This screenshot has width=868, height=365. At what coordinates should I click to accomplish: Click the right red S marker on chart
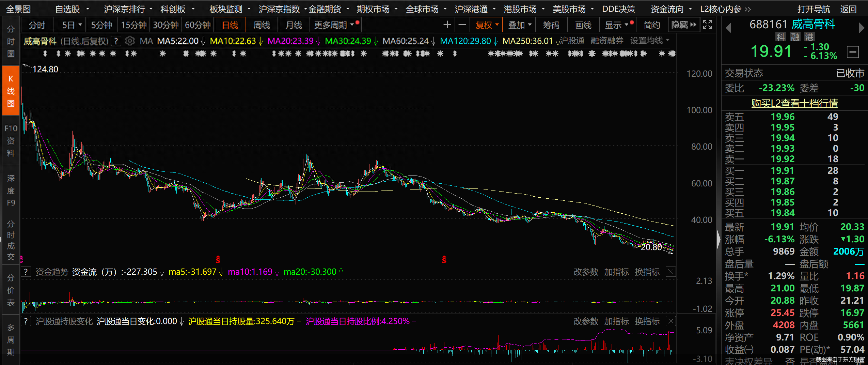pos(444,260)
